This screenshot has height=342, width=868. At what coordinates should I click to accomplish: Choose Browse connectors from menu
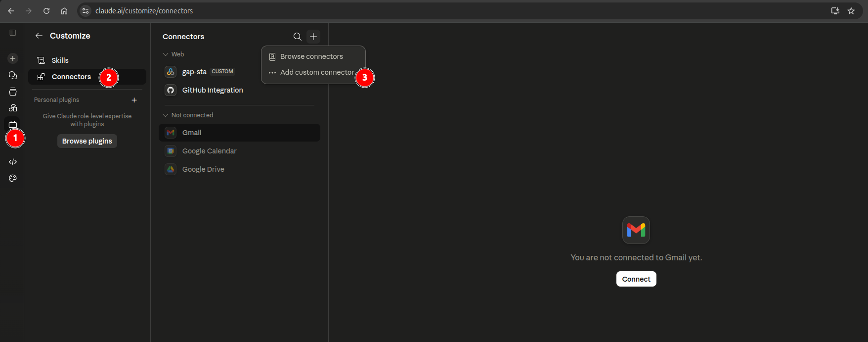313,56
